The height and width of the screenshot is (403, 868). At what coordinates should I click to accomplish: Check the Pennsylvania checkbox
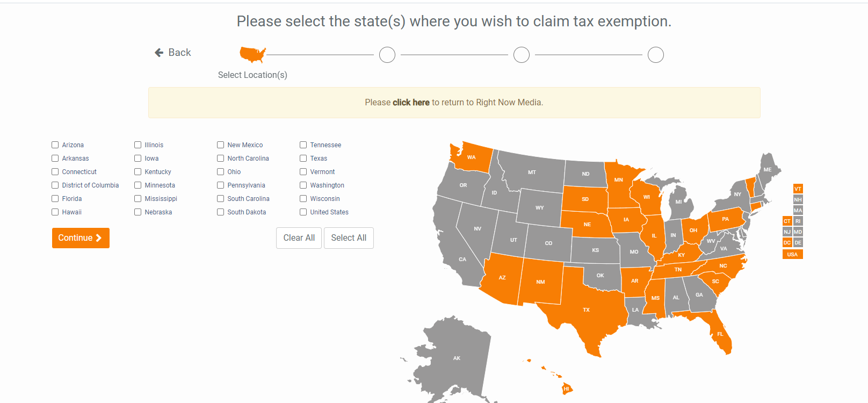pos(220,185)
